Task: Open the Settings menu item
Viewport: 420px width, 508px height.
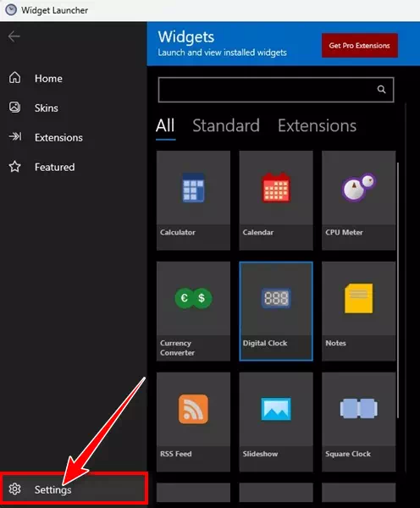Action: [74, 489]
